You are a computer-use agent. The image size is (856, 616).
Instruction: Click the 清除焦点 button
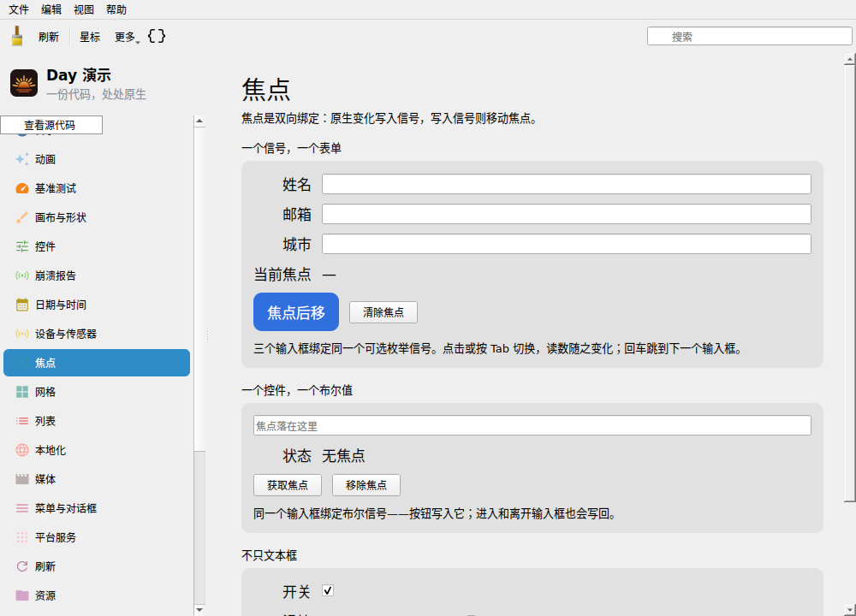tap(383, 312)
